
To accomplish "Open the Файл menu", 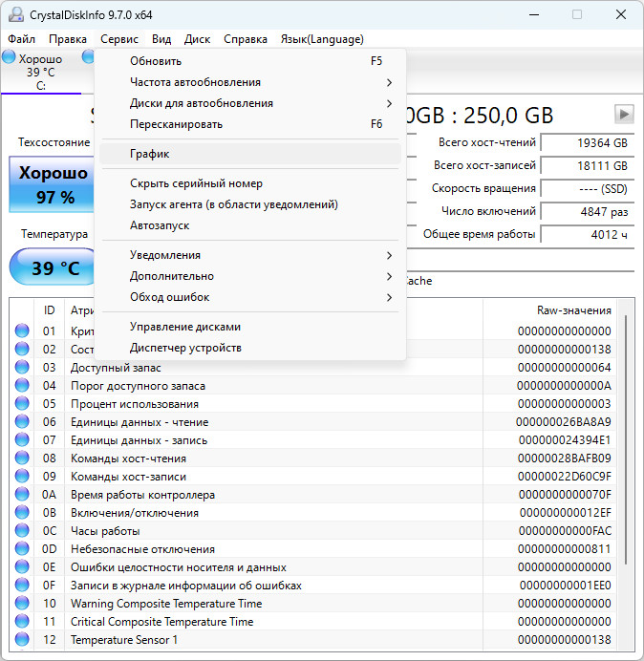I will click(x=22, y=39).
